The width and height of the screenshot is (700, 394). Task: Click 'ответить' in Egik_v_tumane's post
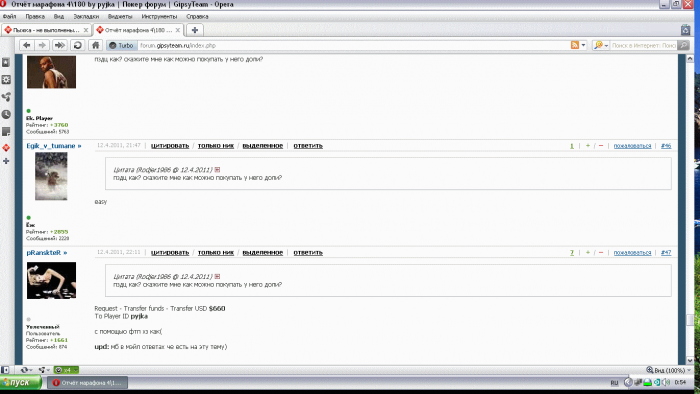tap(308, 145)
